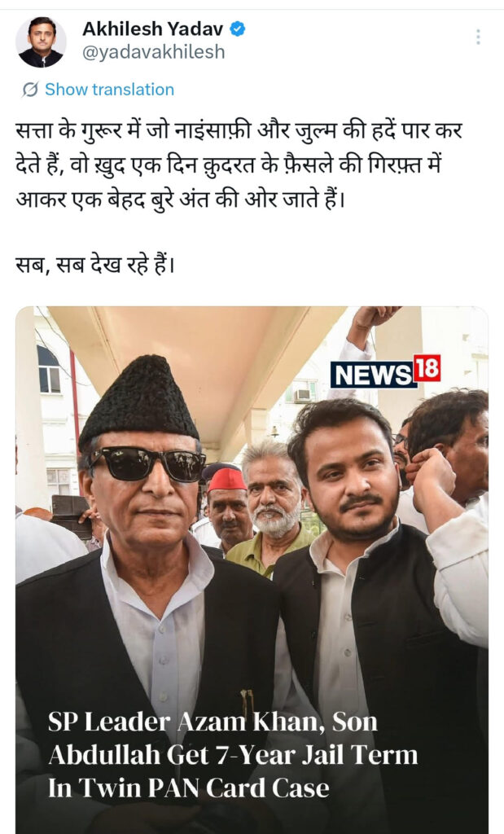The height and width of the screenshot is (834, 504).
Task: Click the Show translation link
Action: pos(109,90)
